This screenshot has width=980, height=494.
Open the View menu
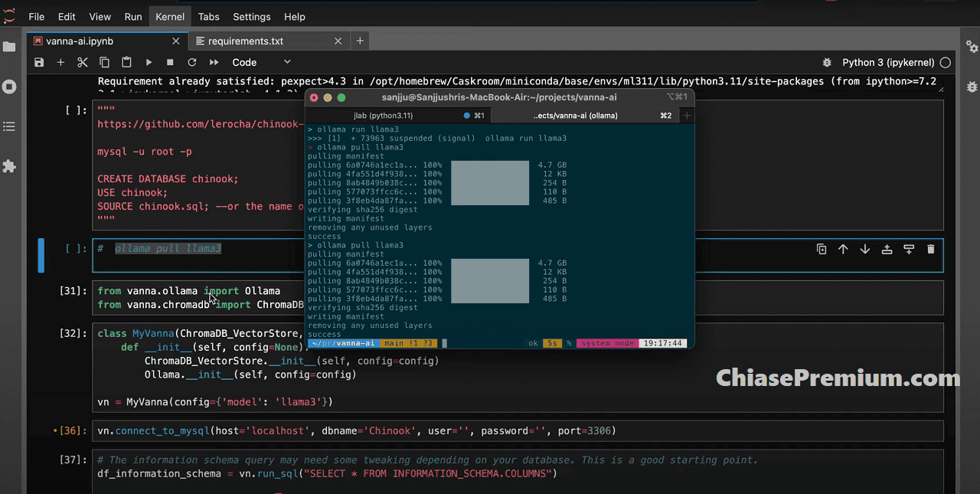coord(100,16)
